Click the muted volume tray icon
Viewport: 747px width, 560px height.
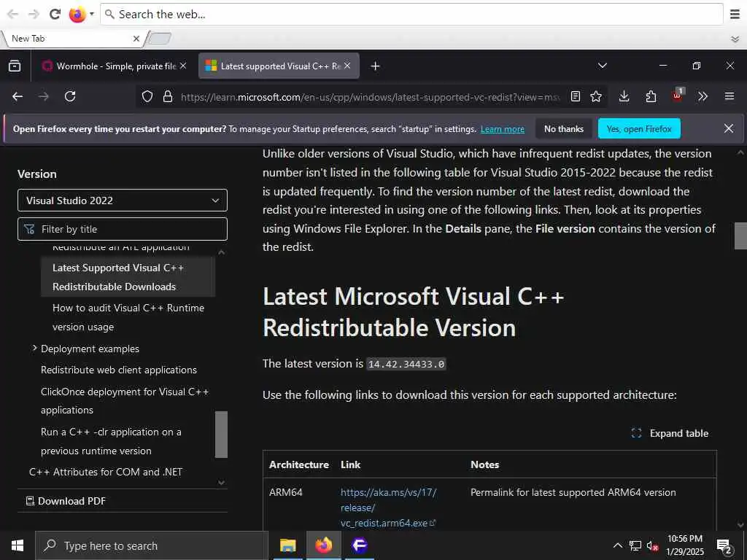click(x=652, y=545)
